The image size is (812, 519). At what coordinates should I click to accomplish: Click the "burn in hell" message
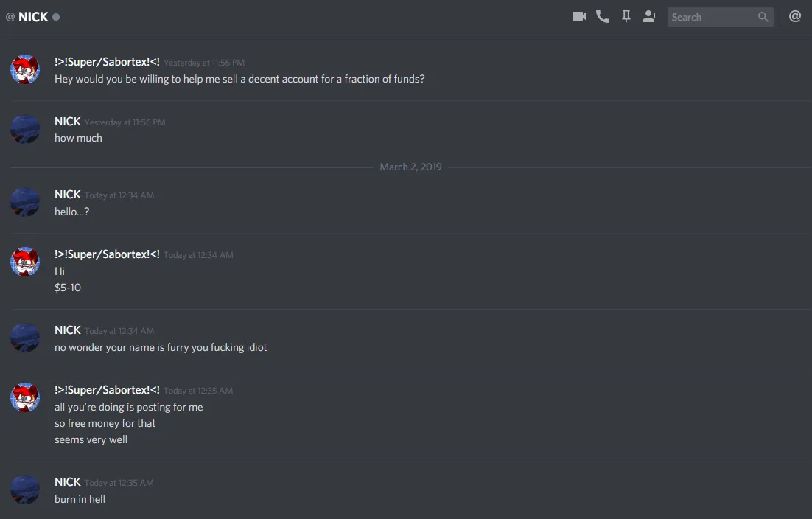coord(80,499)
